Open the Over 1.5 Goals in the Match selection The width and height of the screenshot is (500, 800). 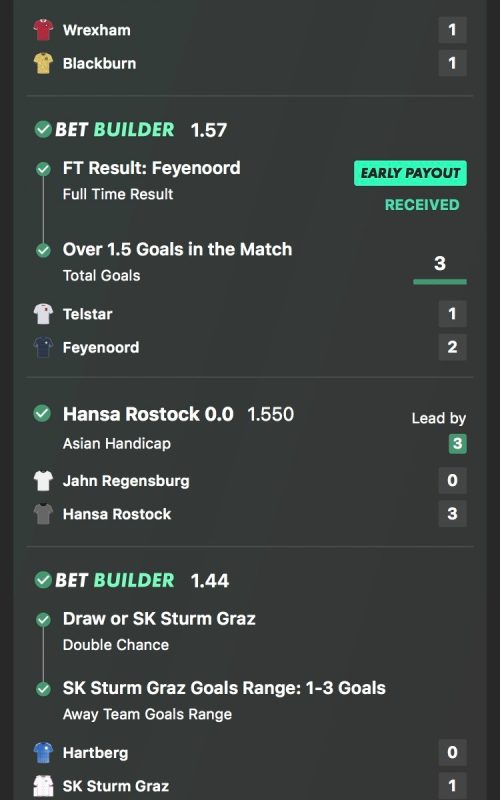pos(178,249)
